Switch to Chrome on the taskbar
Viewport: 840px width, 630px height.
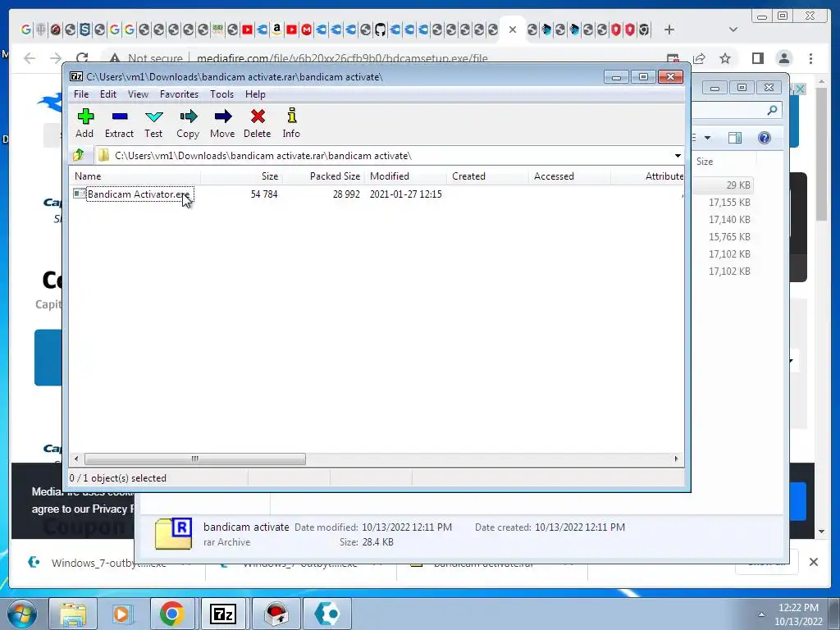[171, 614]
